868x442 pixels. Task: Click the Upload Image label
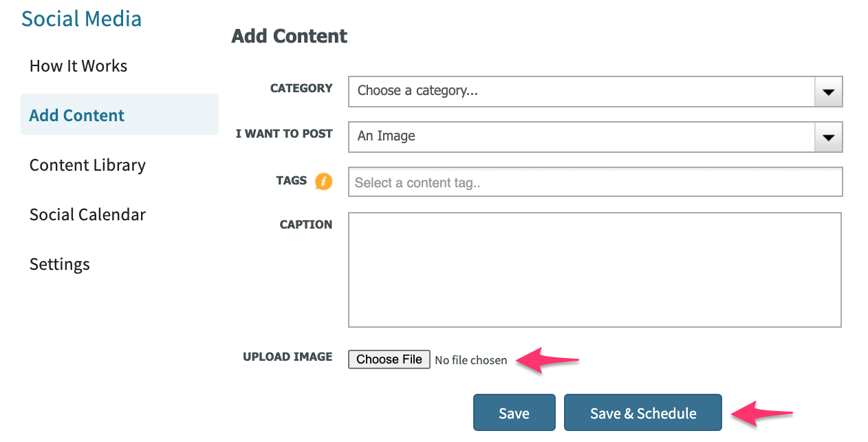pyautogui.click(x=287, y=357)
